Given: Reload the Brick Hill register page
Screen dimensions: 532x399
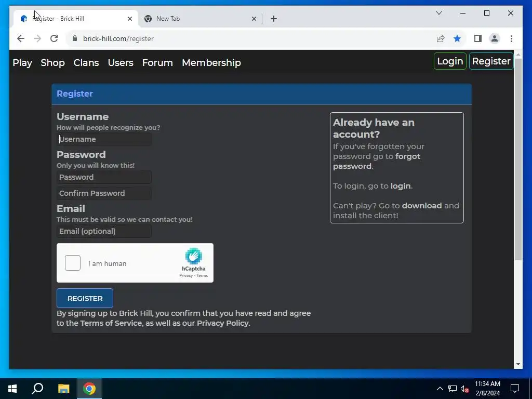Looking at the screenshot, I should pyautogui.click(x=54, y=38).
